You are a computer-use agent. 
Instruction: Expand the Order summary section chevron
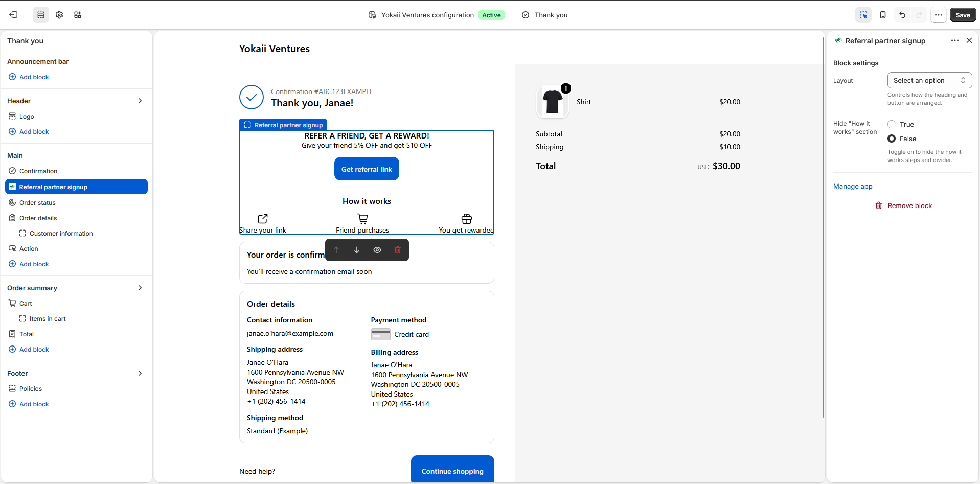(140, 288)
